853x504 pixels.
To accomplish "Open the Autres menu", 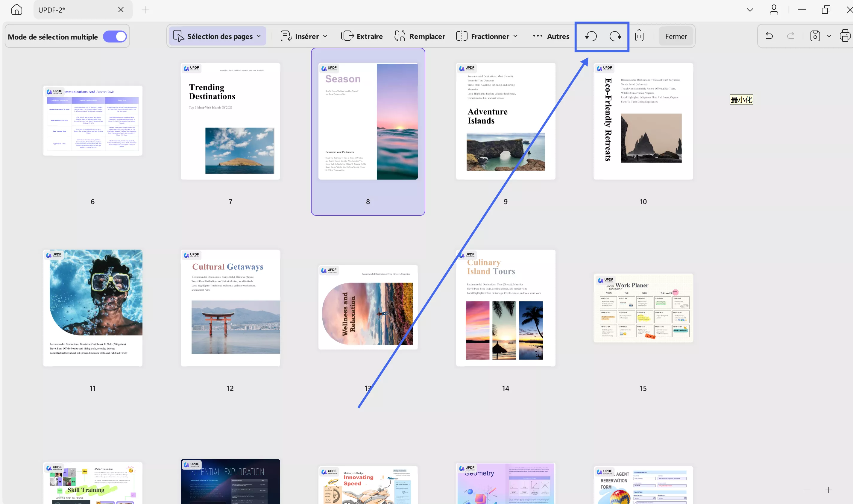I will 551,36.
